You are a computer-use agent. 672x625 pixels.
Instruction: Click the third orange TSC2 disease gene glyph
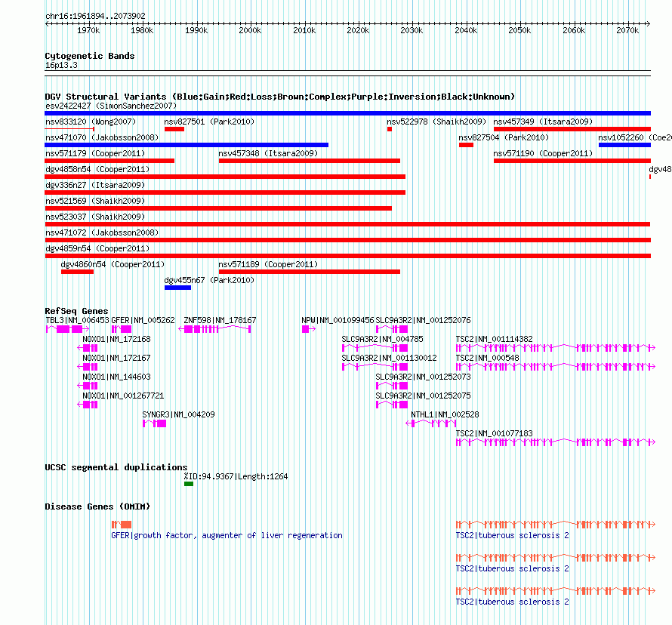[556, 591]
